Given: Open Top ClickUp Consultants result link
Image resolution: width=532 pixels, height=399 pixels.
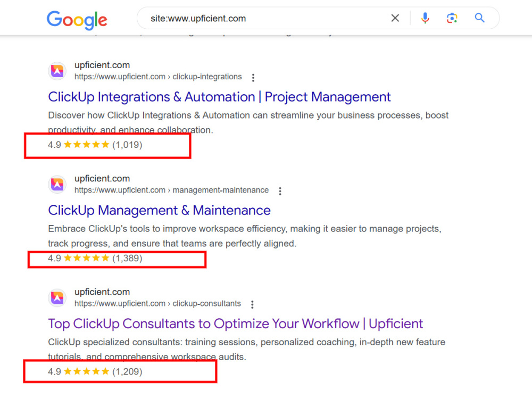Looking at the screenshot, I should tap(236, 323).
